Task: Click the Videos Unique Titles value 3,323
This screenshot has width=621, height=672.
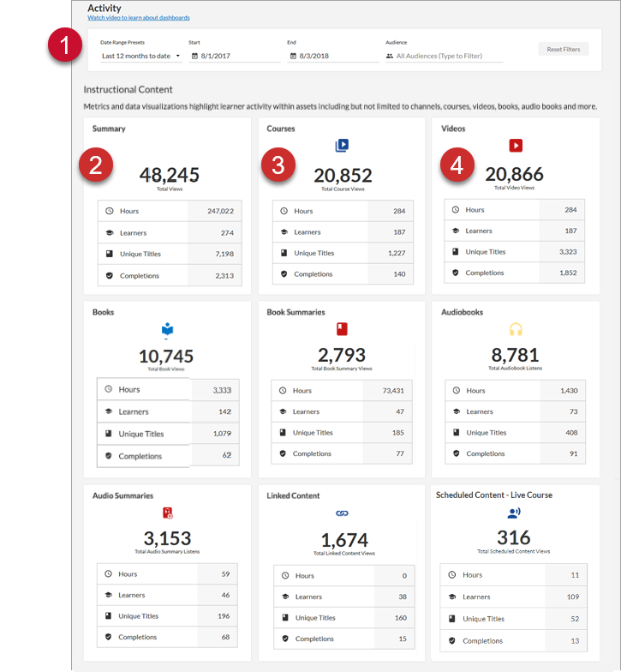Action: pyautogui.click(x=568, y=252)
